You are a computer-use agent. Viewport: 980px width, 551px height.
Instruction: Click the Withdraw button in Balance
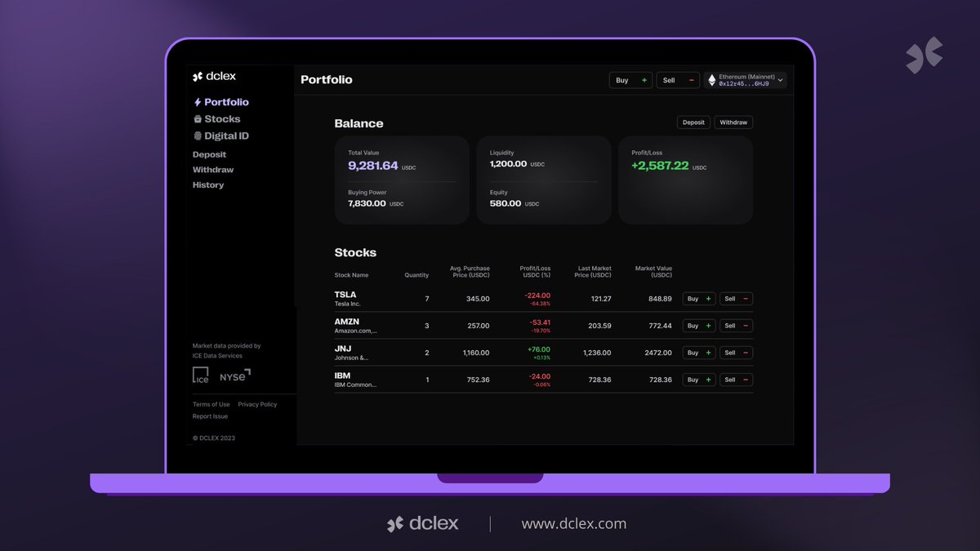pos(733,122)
